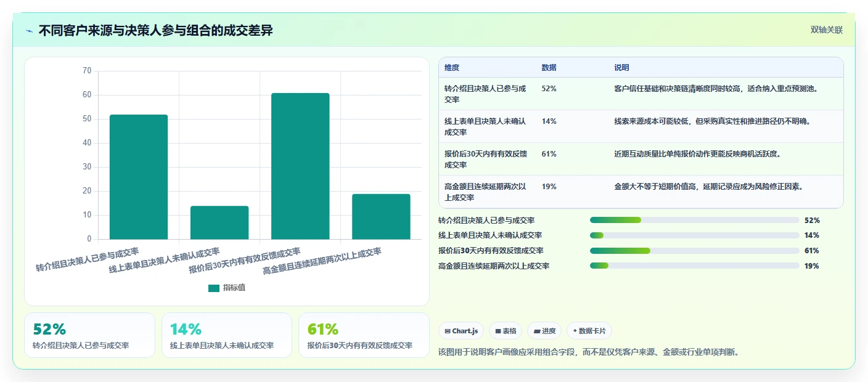Click progress label 转介绍且决策人已参与成交率
This screenshot has width=868, height=382.
tap(486, 220)
